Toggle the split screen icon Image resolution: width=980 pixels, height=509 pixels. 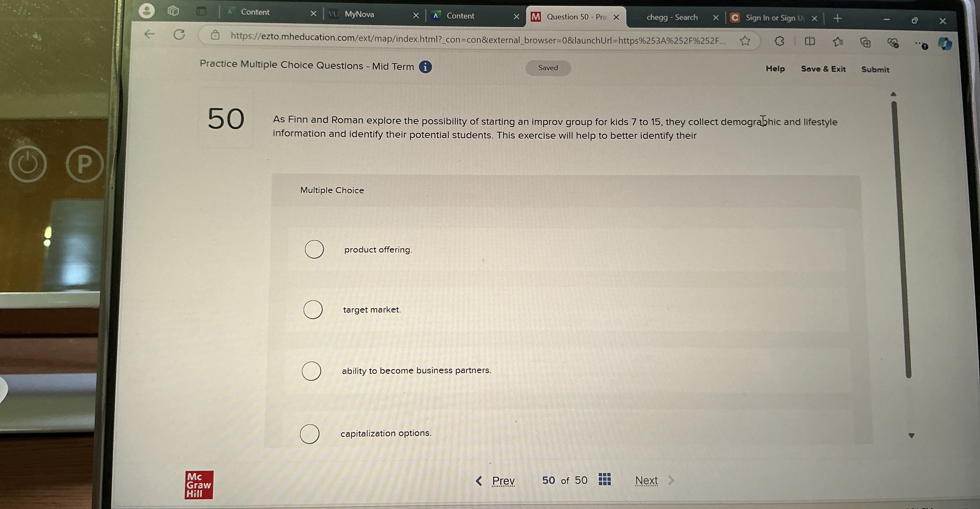(810, 41)
